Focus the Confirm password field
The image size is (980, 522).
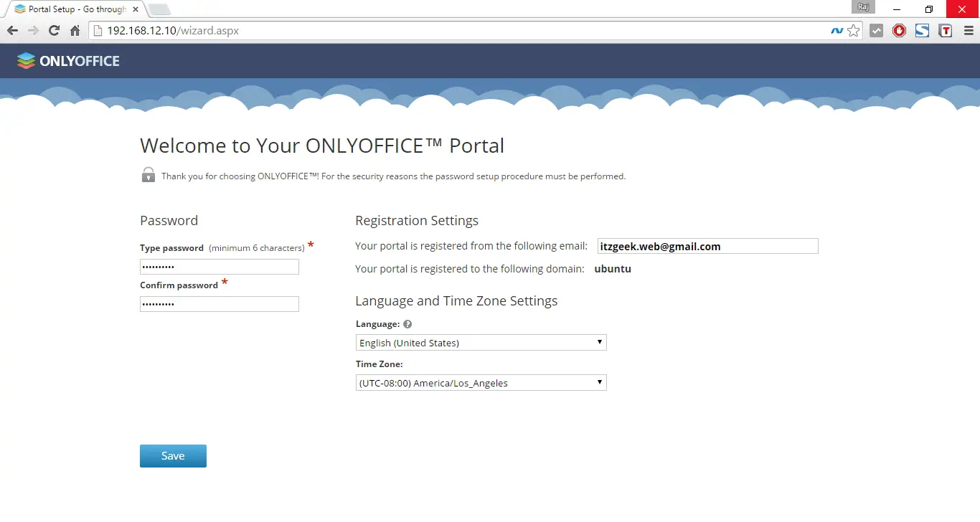[220, 304]
